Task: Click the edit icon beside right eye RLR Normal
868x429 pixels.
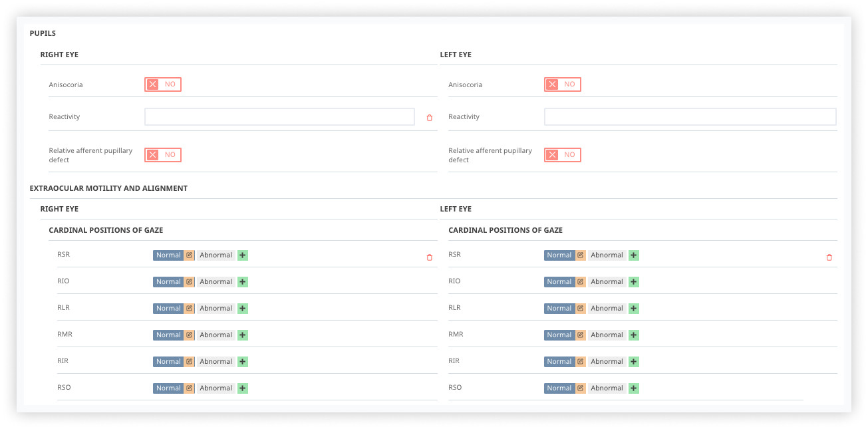Action: [x=190, y=309]
